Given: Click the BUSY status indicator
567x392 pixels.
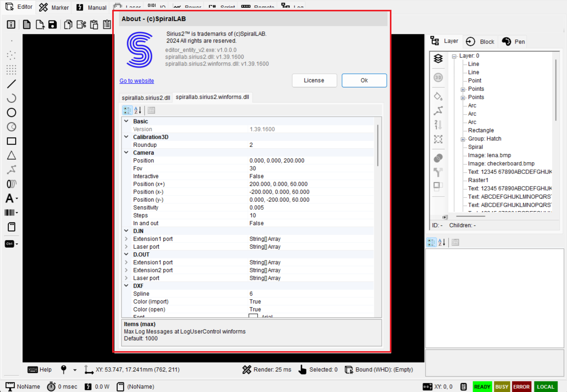Looking at the screenshot, I should click(502, 387).
